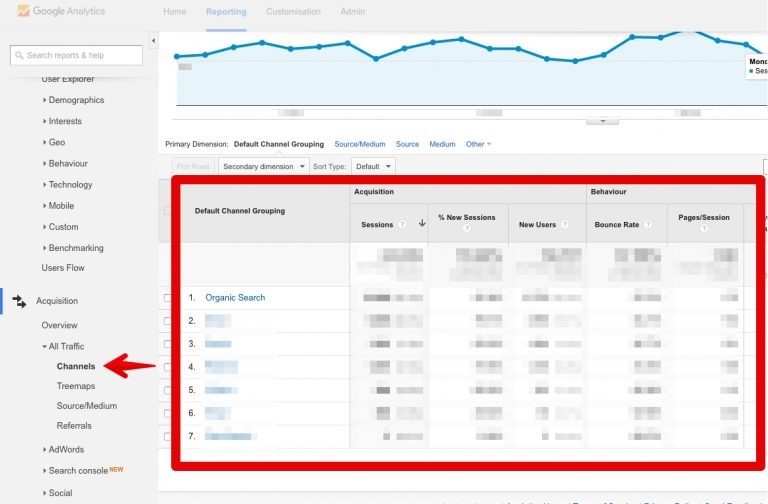Screen dimensions: 768x504
Task: Open the Reporting tab
Action: coord(226,11)
